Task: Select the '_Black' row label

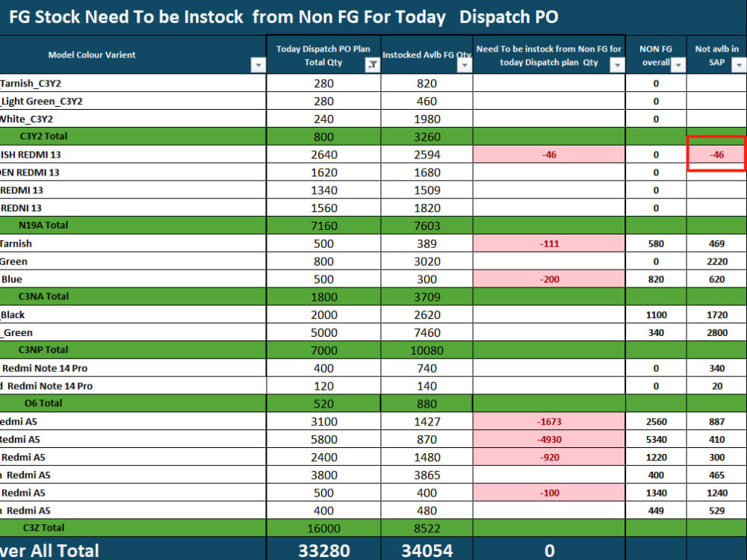Action: (x=13, y=315)
